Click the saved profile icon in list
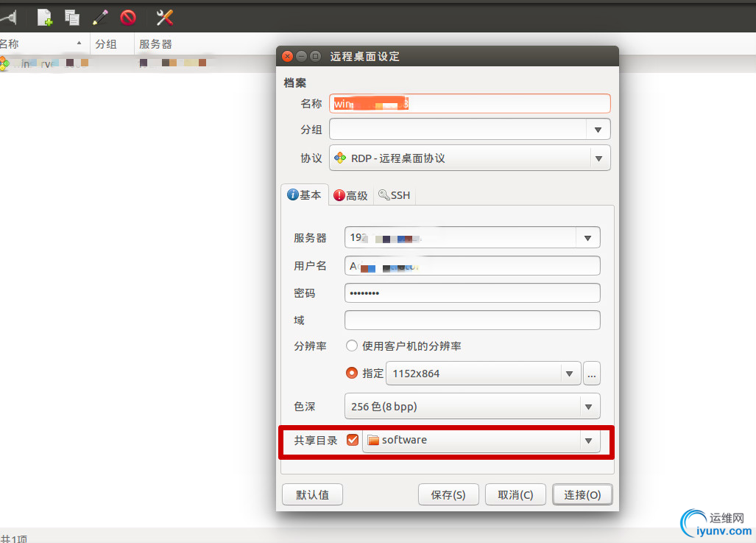The width and height of the screenshot is (756, 543). click(x=4, y=63)
